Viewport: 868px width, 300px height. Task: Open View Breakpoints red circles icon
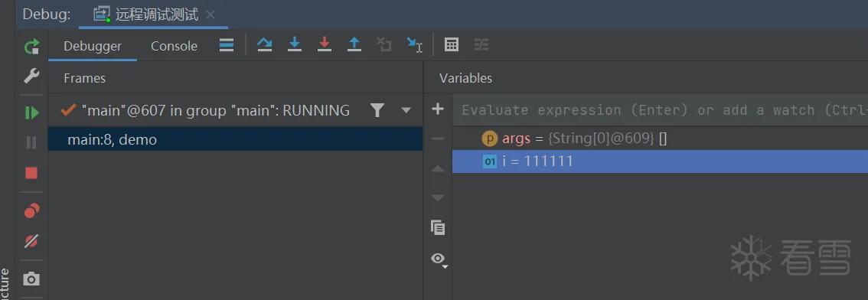pos(31,211)
